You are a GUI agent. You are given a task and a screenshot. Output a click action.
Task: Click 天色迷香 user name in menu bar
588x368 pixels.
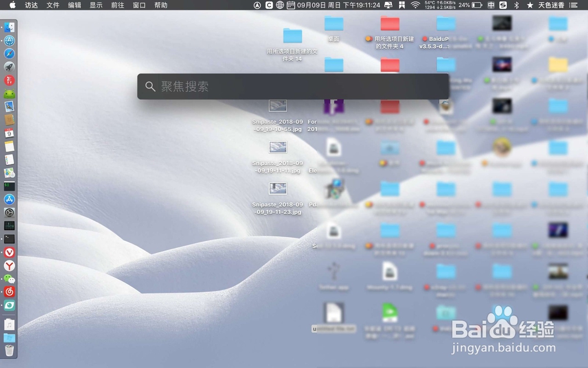tap(552, 5)
